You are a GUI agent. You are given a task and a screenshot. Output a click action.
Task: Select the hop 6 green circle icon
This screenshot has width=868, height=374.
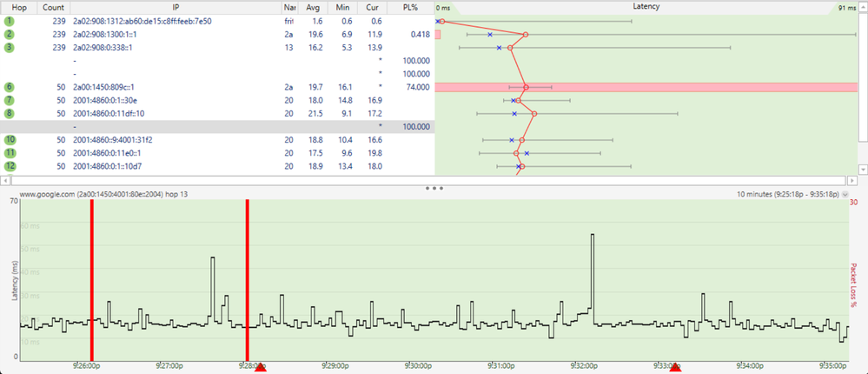point(10,87)
